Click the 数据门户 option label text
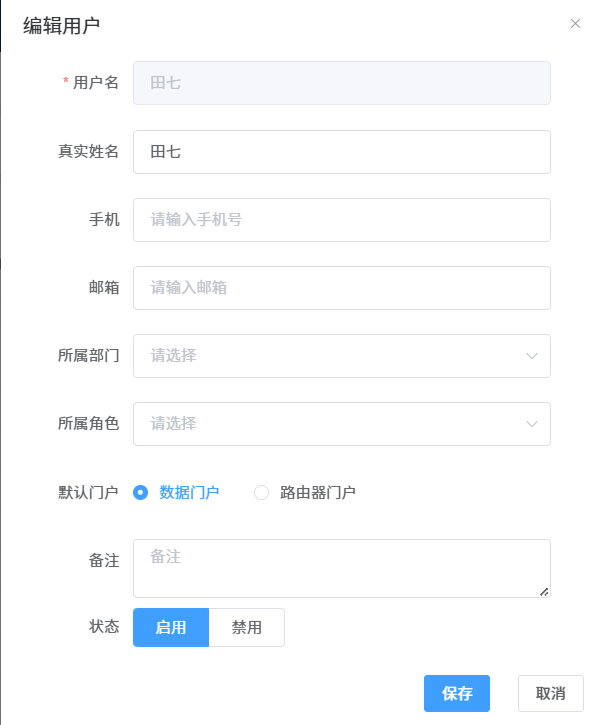Viewport: 606px width, 725px height. [x=189, y=492]
